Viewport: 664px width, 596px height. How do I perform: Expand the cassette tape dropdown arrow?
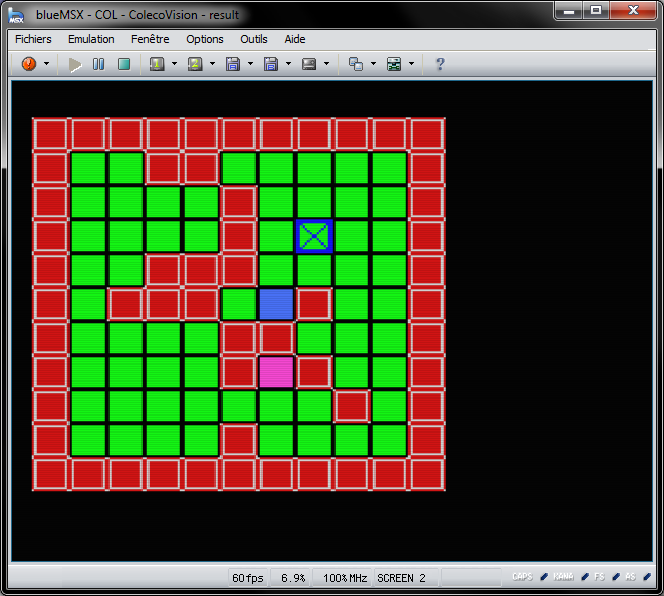tap(326, 64)
